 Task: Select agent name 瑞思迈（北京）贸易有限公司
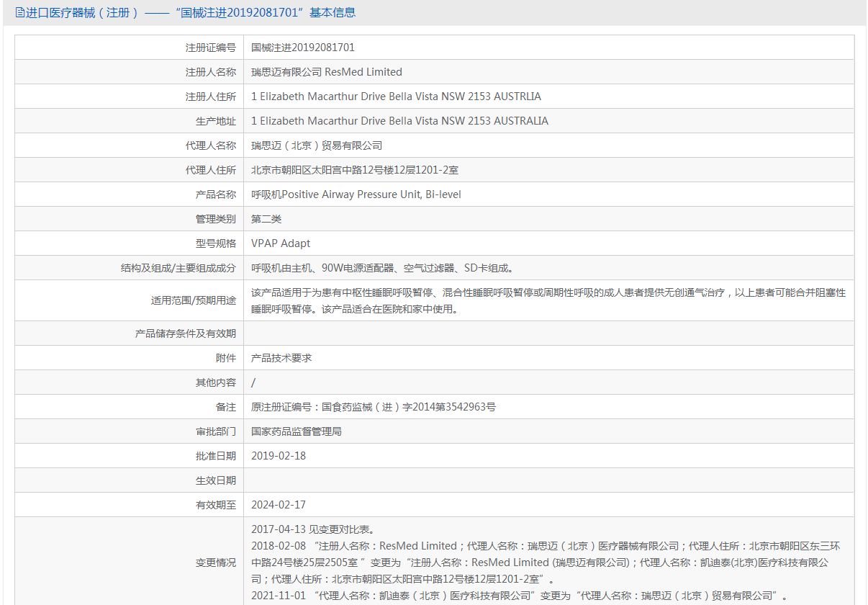coord(317,145)
